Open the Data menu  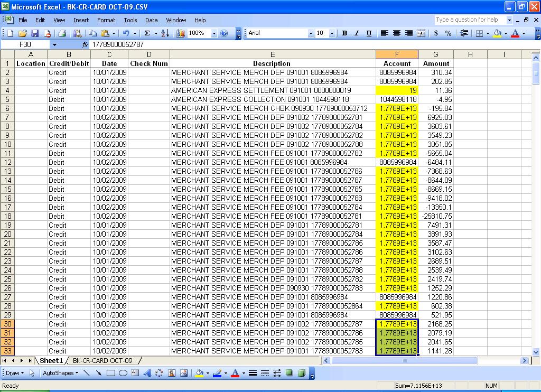coord(151,20)
